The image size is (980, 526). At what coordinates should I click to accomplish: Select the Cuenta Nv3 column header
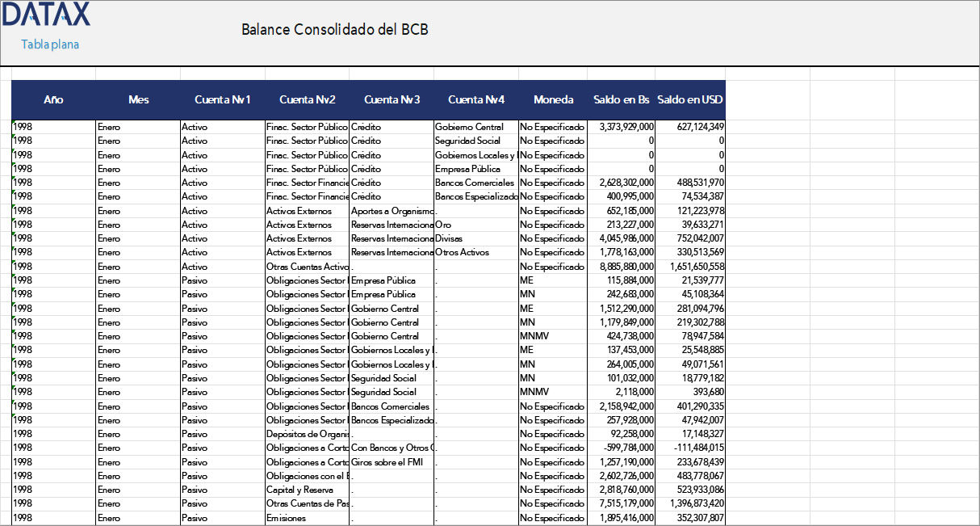(x=391, y=99)
